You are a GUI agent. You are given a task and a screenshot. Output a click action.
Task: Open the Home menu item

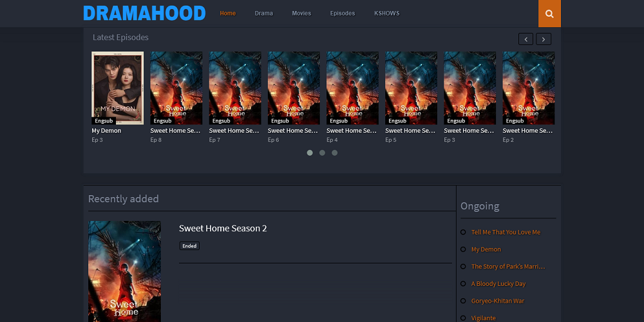[227, 13]
